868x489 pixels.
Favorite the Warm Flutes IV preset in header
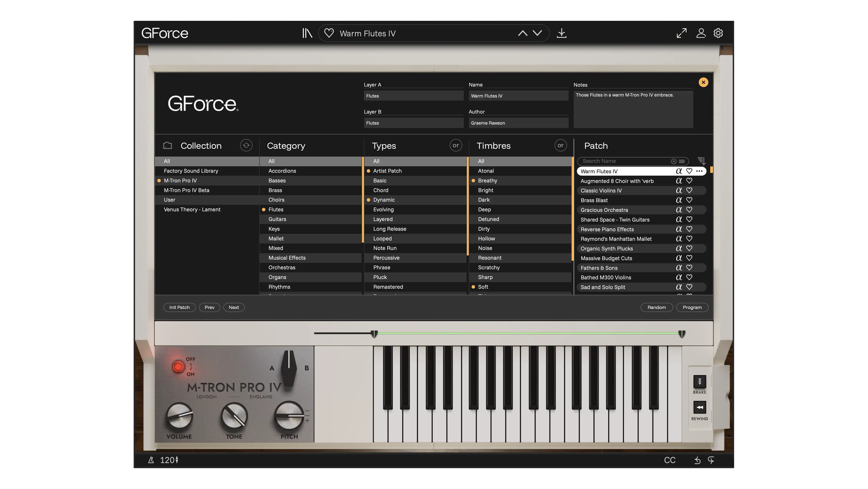click(329, 33)
